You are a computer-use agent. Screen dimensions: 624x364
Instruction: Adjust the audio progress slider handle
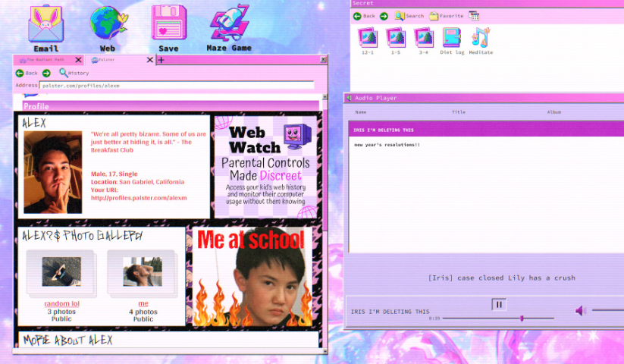pos(522,318)
